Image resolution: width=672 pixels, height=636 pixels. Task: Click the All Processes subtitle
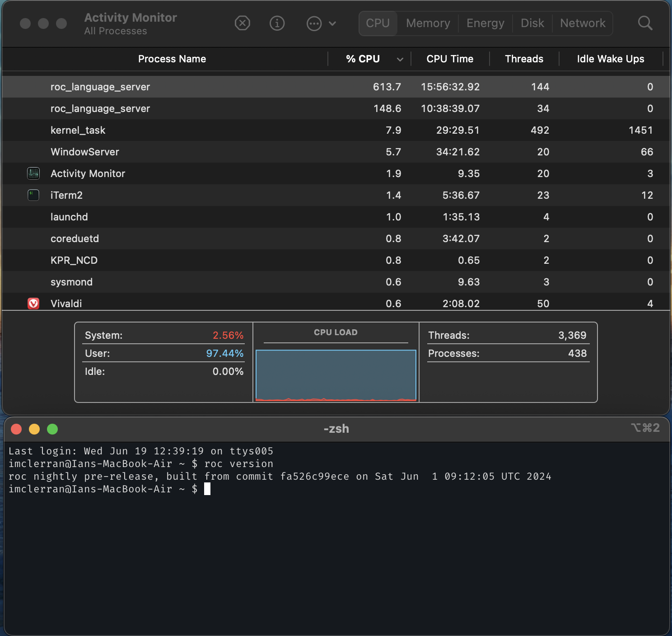point(116,31)
